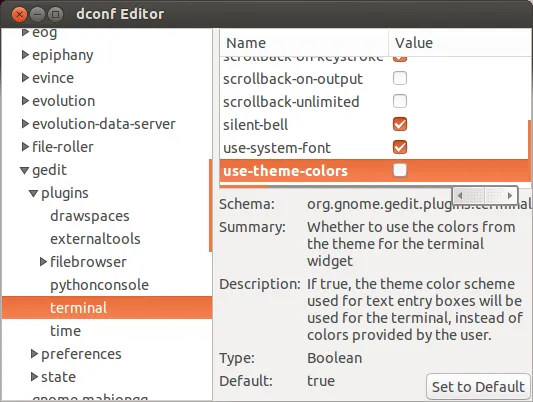Enable the scrollback-on-output checkbox

tap(400, 78)
